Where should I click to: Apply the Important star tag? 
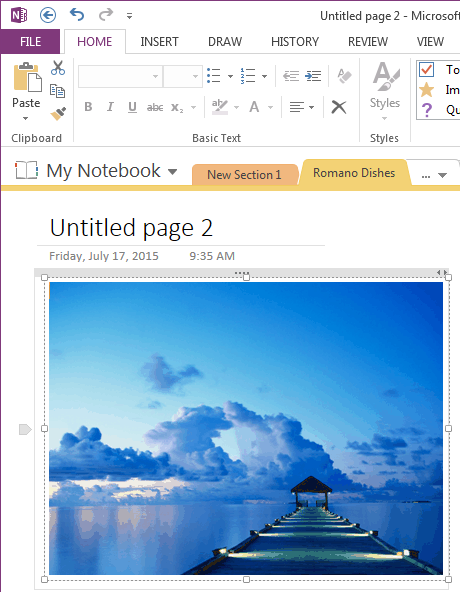[426, 90]
